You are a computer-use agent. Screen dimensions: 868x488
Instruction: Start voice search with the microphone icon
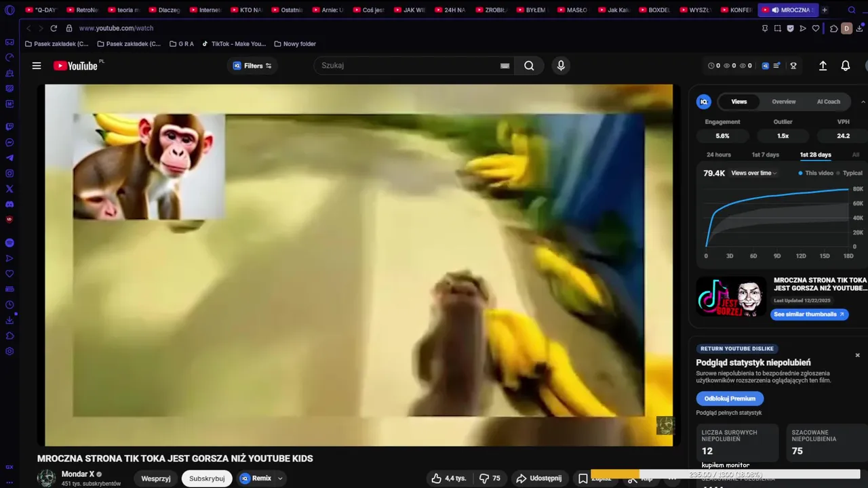click(561, 66)
